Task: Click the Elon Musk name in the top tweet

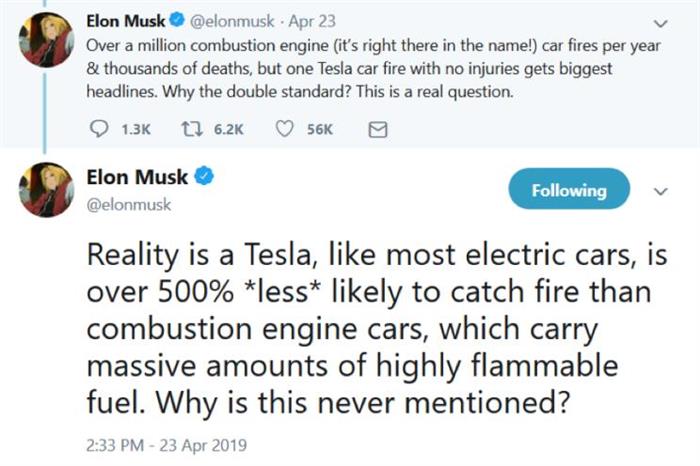Action: [124, 20]
